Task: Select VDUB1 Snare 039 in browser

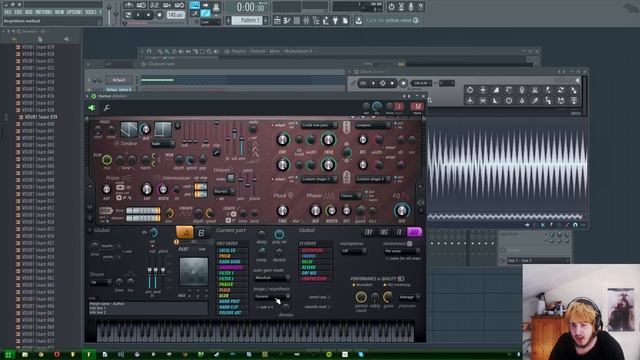Action: point(41,117)
